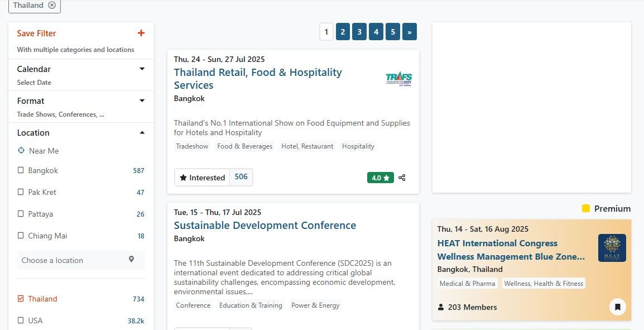Viewport: 644px width, 330px height.
Task: Check the Bangkok location checkbox
Action: 21,170
